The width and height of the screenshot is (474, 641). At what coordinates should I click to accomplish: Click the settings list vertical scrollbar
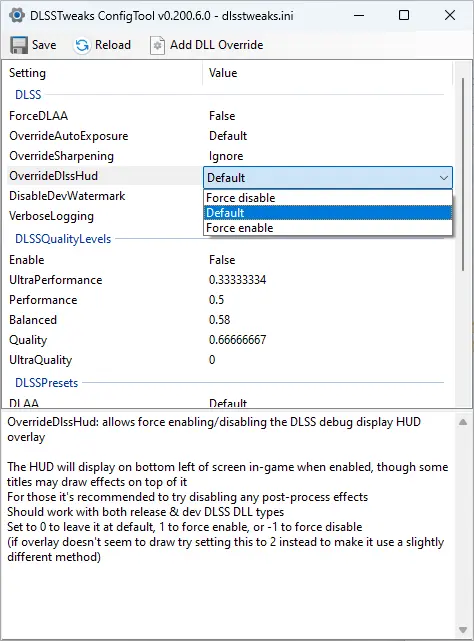click(x=463, y=174)
